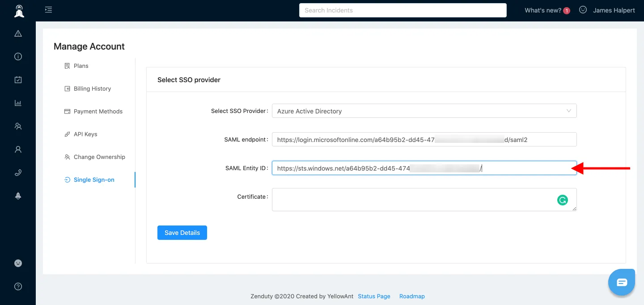Toggle the sidebar collapse icon
The width and height of the screenshot is (644, 305).
[x=48, y=10]
